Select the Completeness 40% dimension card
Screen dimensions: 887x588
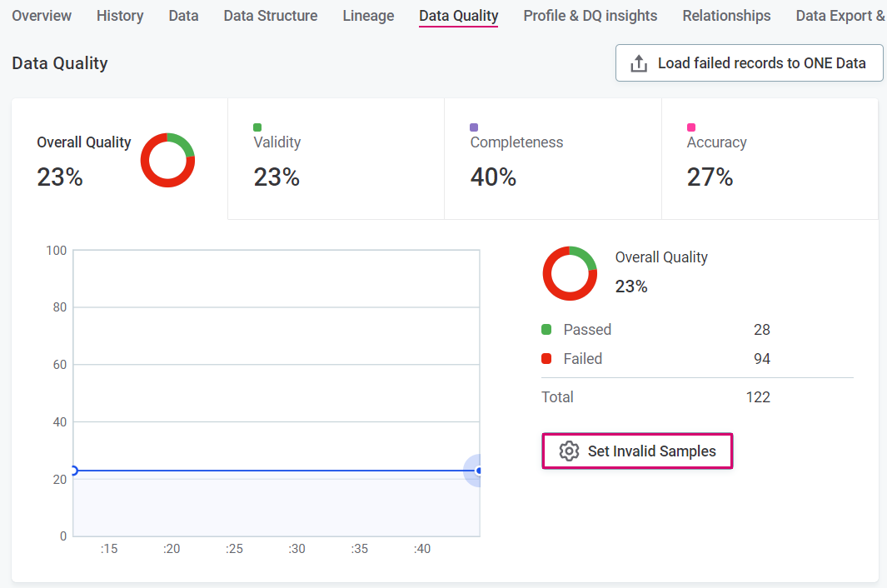(x=552, y=159)
